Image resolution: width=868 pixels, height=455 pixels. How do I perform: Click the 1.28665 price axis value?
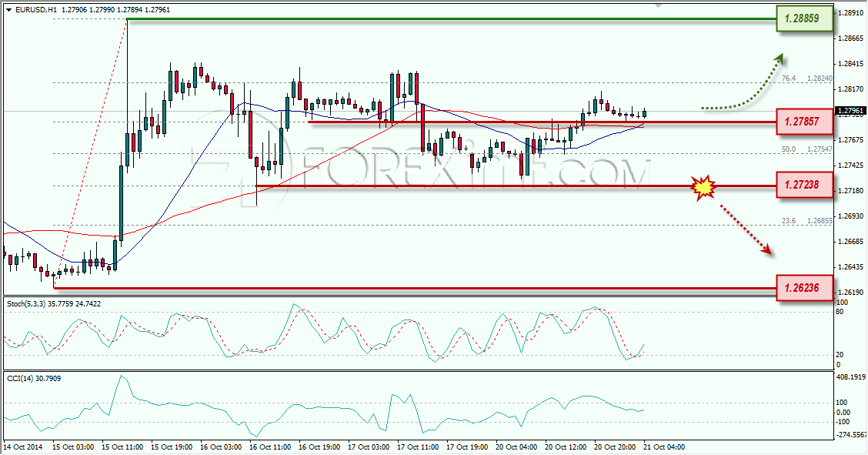coord(851,38)
